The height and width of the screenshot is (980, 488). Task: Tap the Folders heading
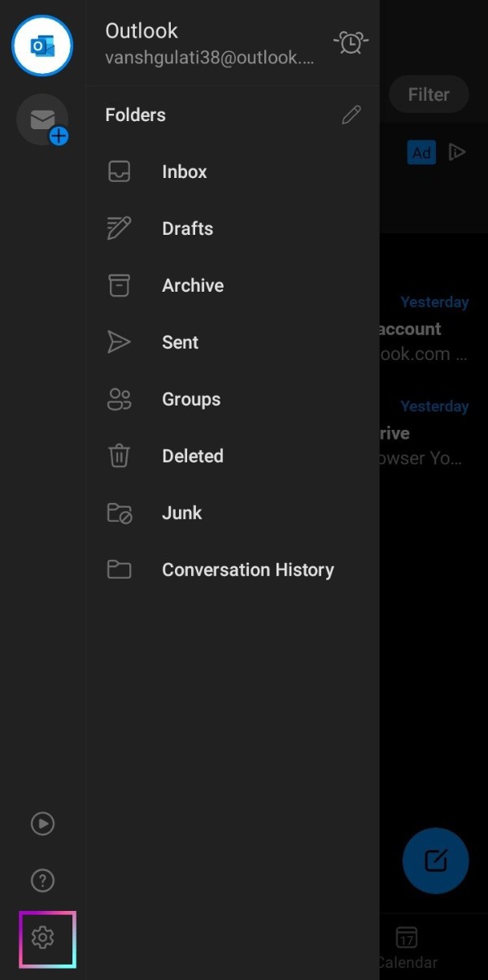[x=136, y=115]
